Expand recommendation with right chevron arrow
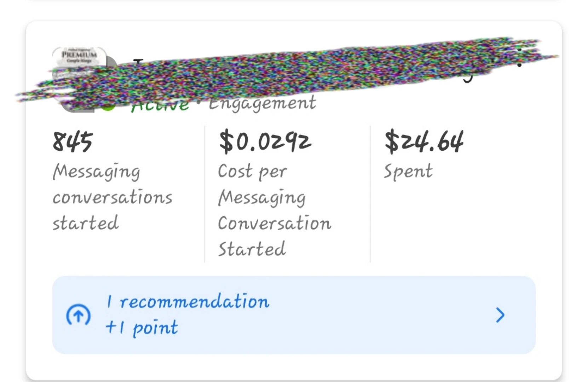The width and height of the screenshot is (588, 382). pyautogui.click(x=500, y=315)
